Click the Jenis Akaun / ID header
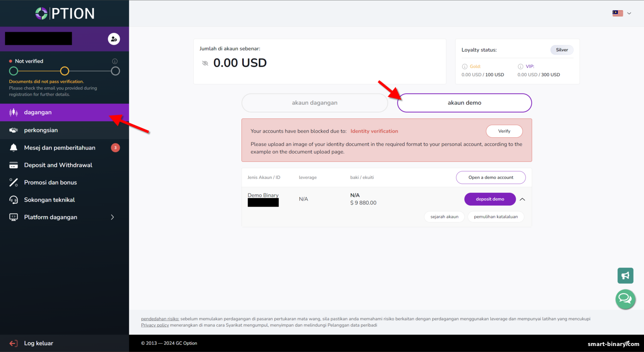The height and width of the screenshot is (352, 644). click(264, 177)
